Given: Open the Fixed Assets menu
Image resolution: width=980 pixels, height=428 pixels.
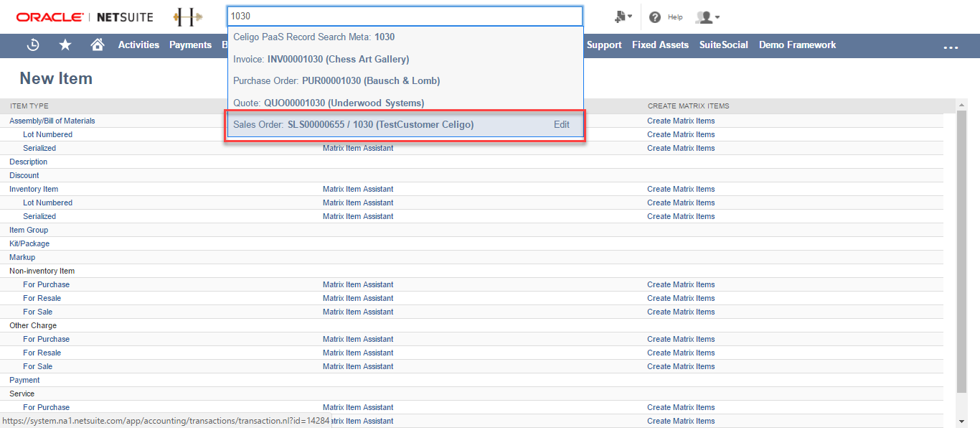Looking at the screenshot, I should (x=660, y=45).
